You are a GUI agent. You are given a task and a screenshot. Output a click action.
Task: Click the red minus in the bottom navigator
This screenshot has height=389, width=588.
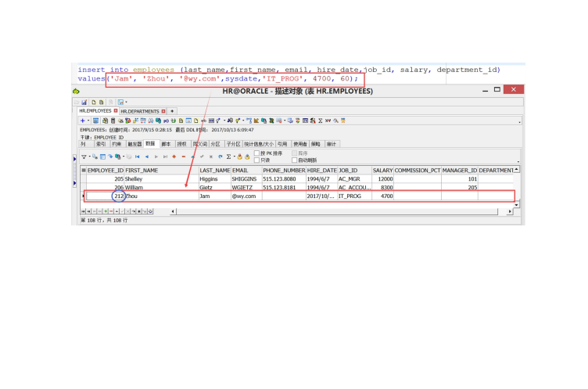tap(111, 211)
